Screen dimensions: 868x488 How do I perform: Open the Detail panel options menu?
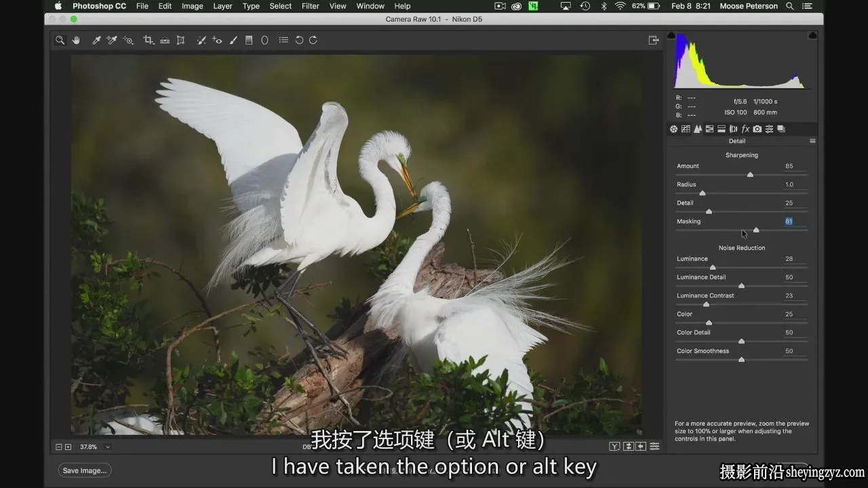812,141
